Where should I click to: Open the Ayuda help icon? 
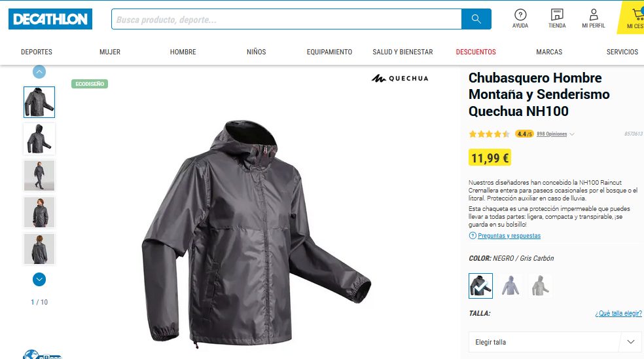[x=520, y=18]
